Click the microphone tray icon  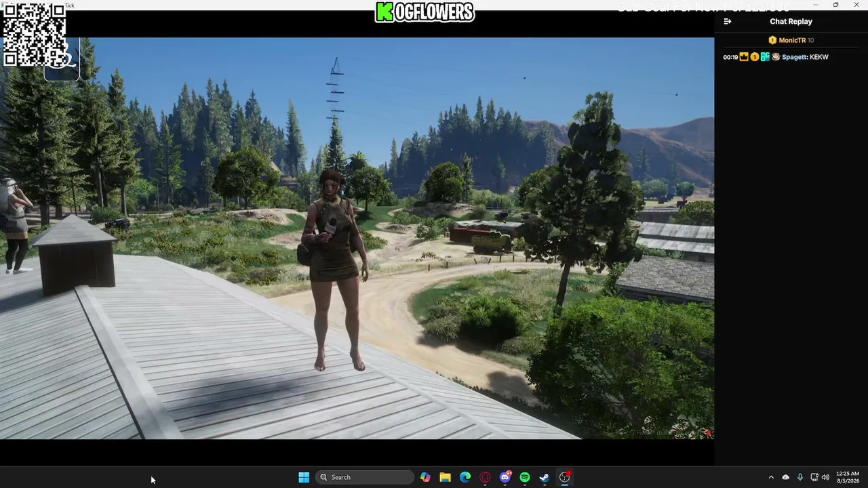[x=800, y=477]
